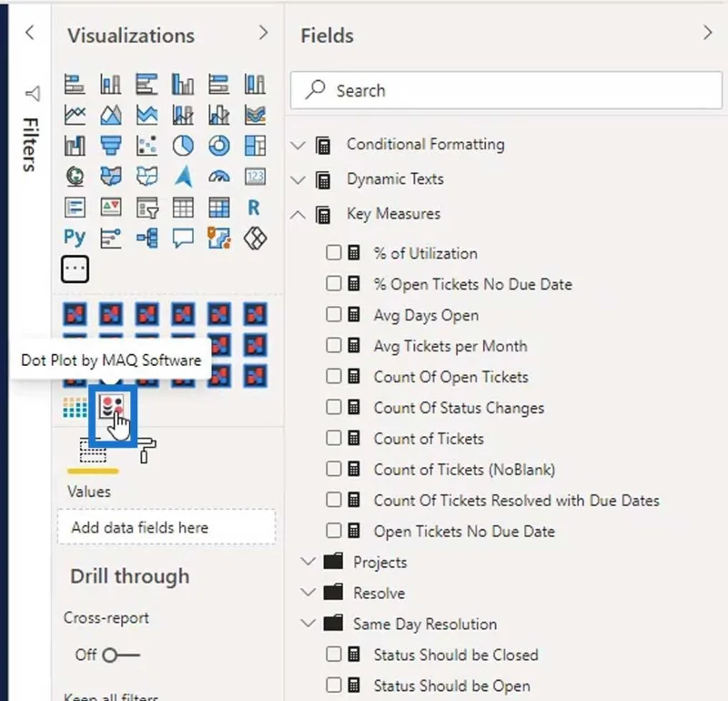Select the Python visual
728x701 pixels.
click(x=75, y=238)
